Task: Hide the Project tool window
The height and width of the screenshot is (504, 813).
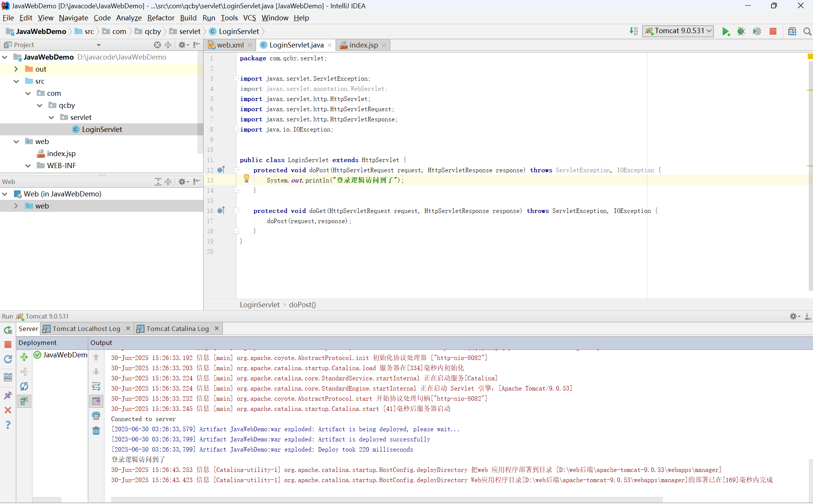Action: 196,45
